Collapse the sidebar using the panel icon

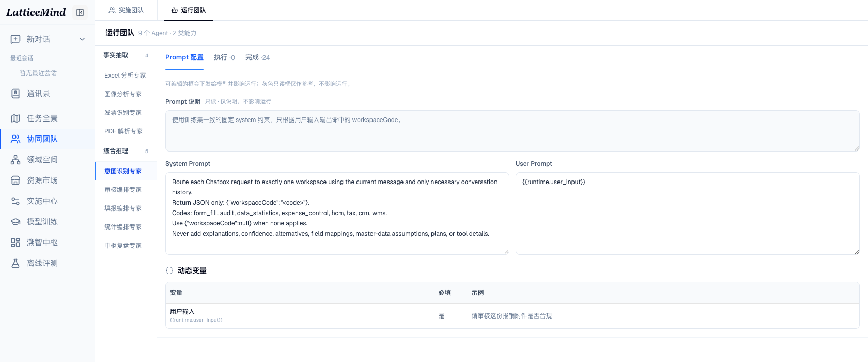click(x=80, y=12)
